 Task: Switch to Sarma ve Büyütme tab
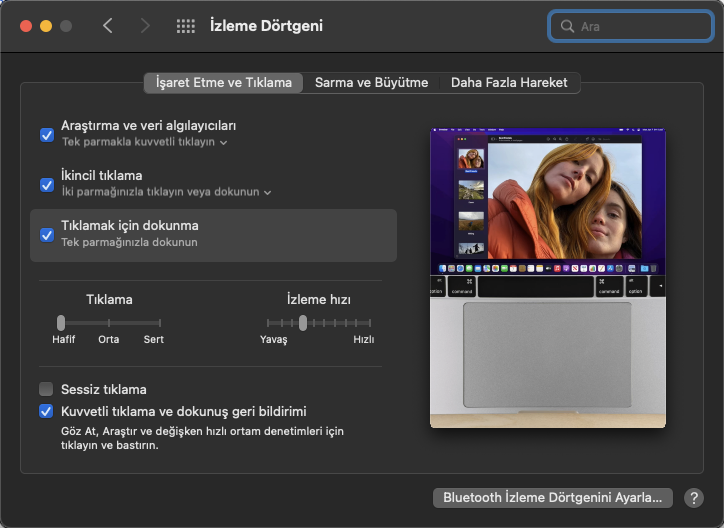371,83
